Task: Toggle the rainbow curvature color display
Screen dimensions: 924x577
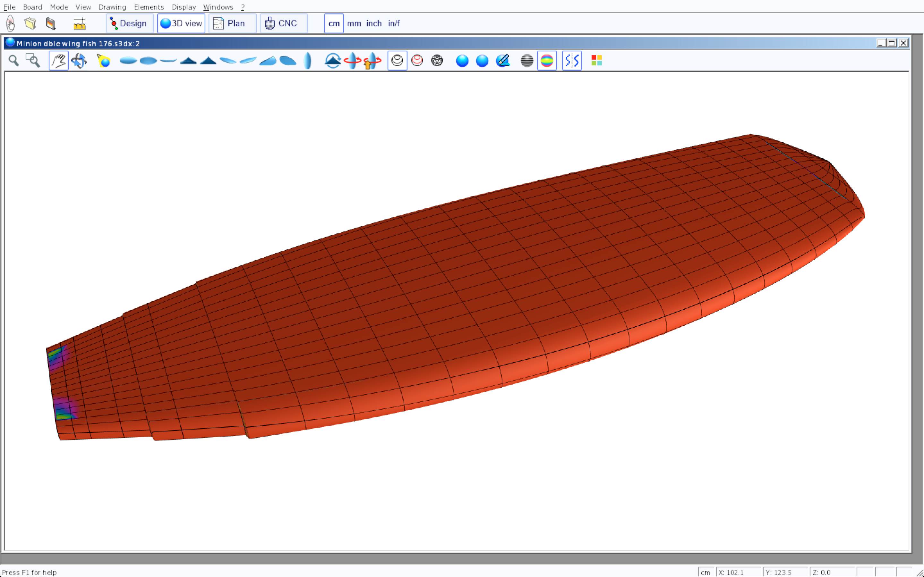Action: 547,61
